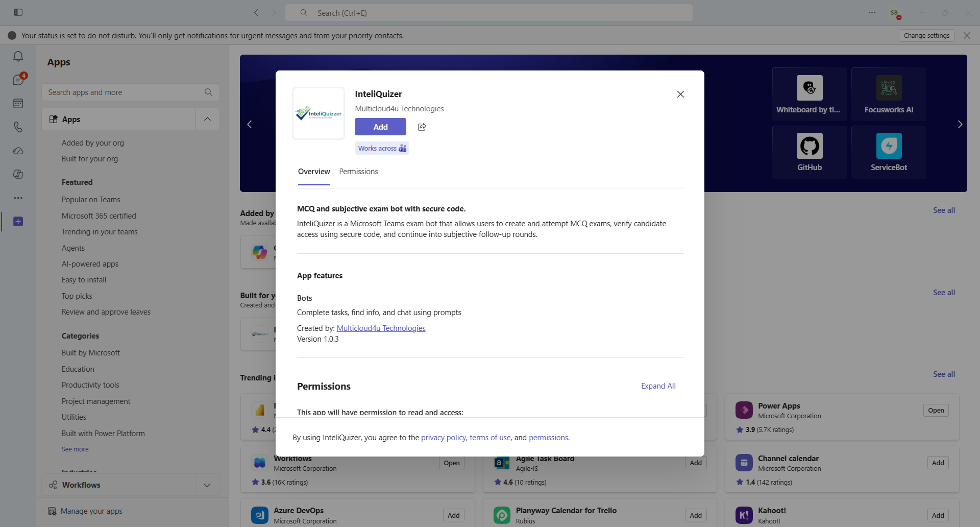
Task: Open the permissions link in footer
Action: pos(548,438)
